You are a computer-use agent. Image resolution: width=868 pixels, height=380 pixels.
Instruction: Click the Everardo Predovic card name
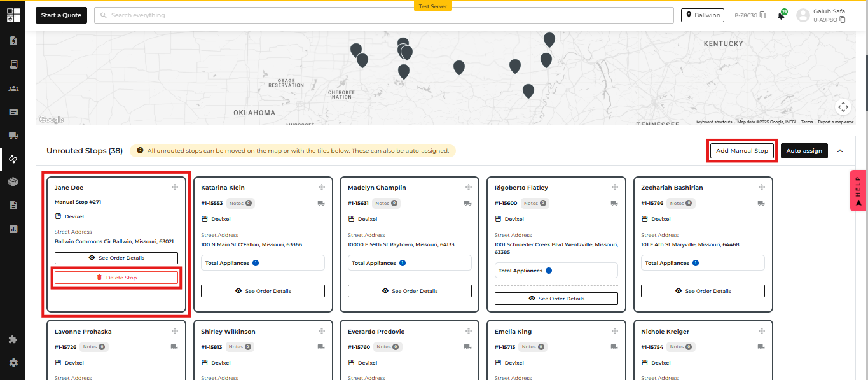pos(376,332)
